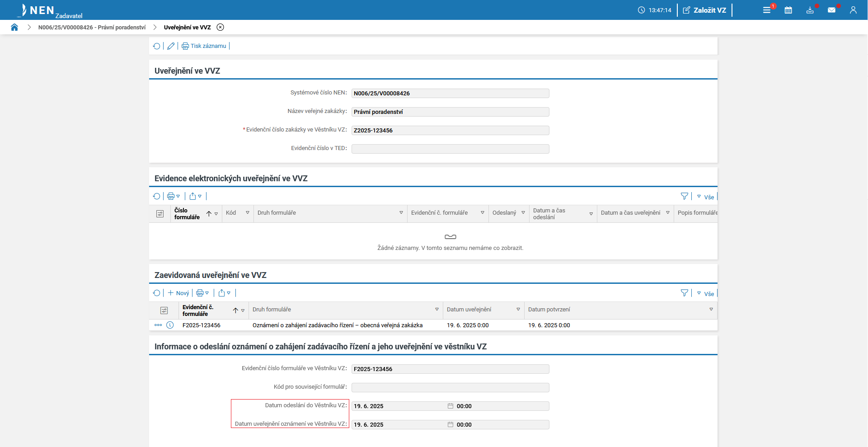
Task: Click the home icon in breadcrumb
Action: (14, 27)
